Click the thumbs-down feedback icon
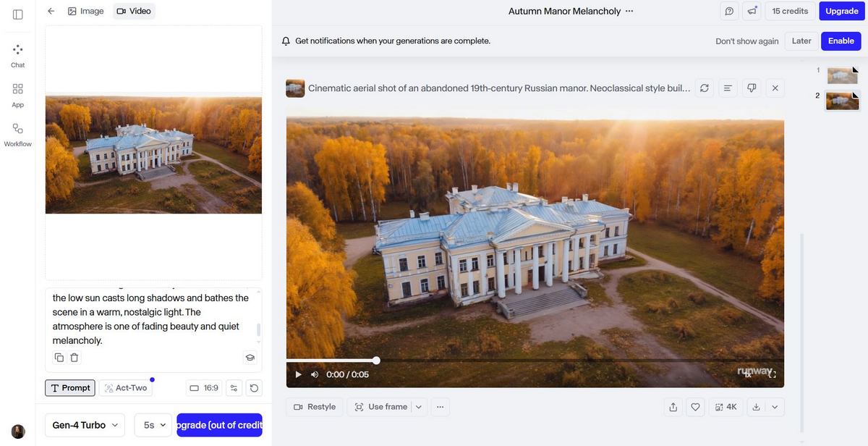868x446 pixels. [x=752, y=88]
